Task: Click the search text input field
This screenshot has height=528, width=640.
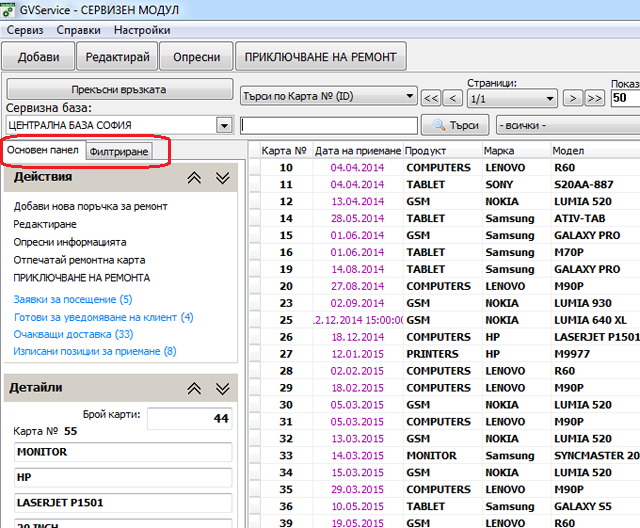Action: (x=329, y=125)
